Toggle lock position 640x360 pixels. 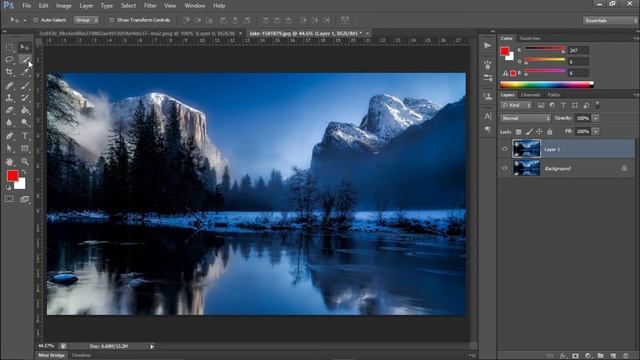click(x=539, y=132)
